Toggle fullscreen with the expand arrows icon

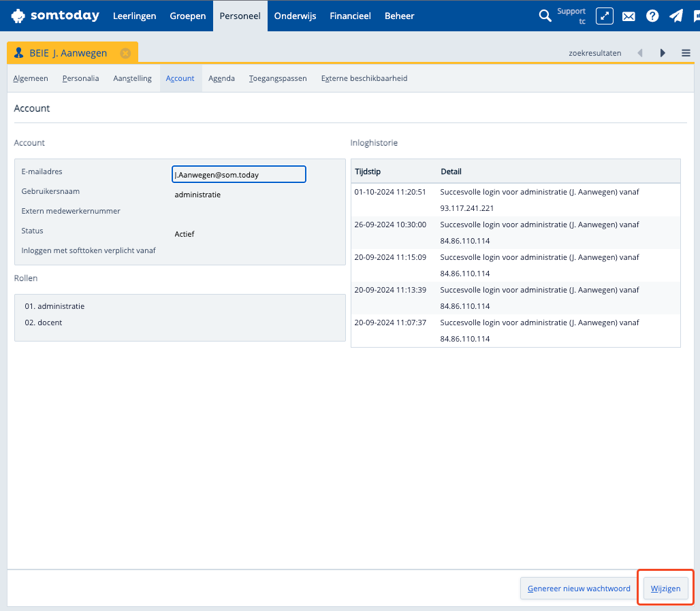click(605, 16)
